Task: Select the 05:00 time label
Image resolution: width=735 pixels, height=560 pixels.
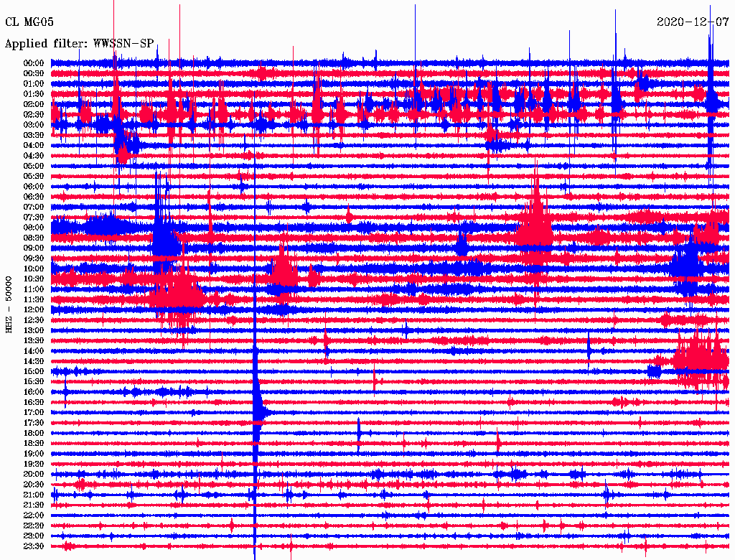Action: pos(33,166)
